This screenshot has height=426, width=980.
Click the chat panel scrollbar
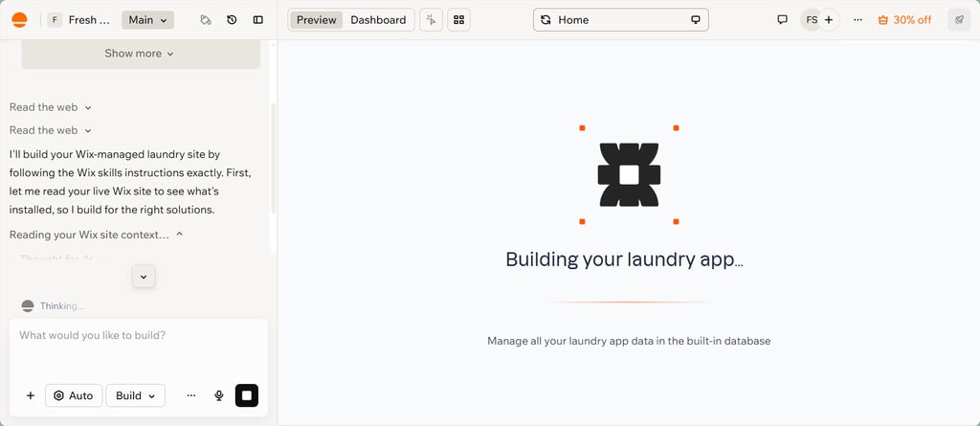coord(273,158)
